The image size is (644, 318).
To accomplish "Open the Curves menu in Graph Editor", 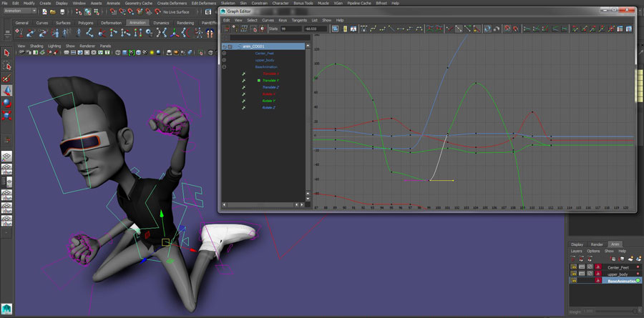I will pyautogui.click(x=268, y=20).
